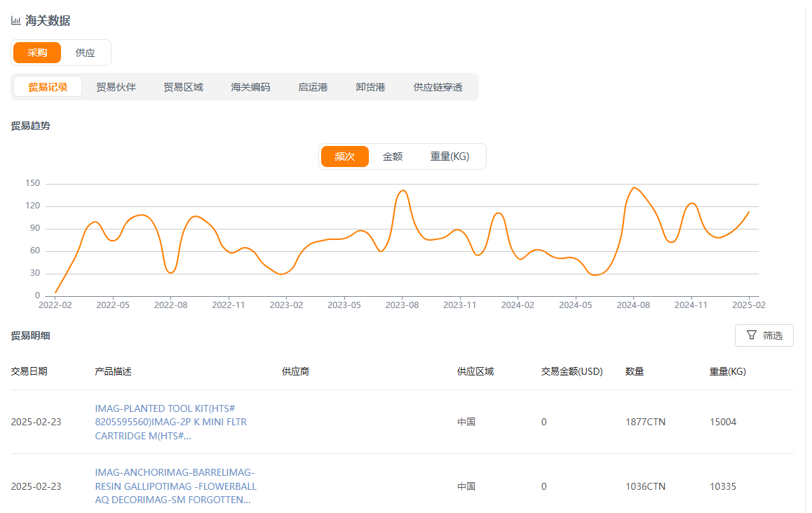The height and width of the screenshot is (513, 812).
Task: Select the 采购 toggle option
Action: 37,53
